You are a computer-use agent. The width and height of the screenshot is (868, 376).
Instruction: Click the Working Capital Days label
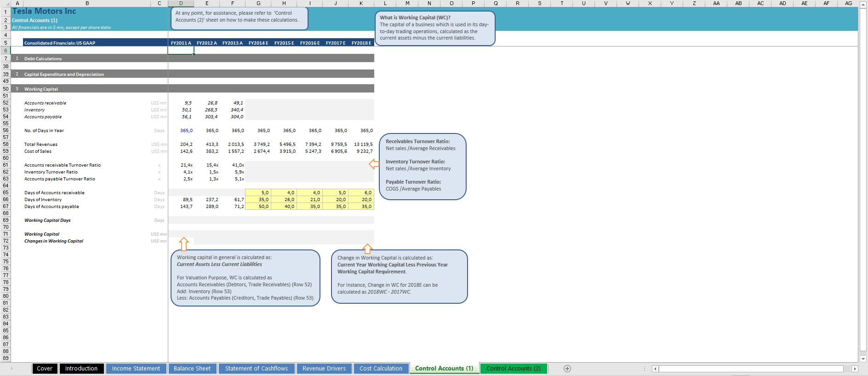pos(47,220)
